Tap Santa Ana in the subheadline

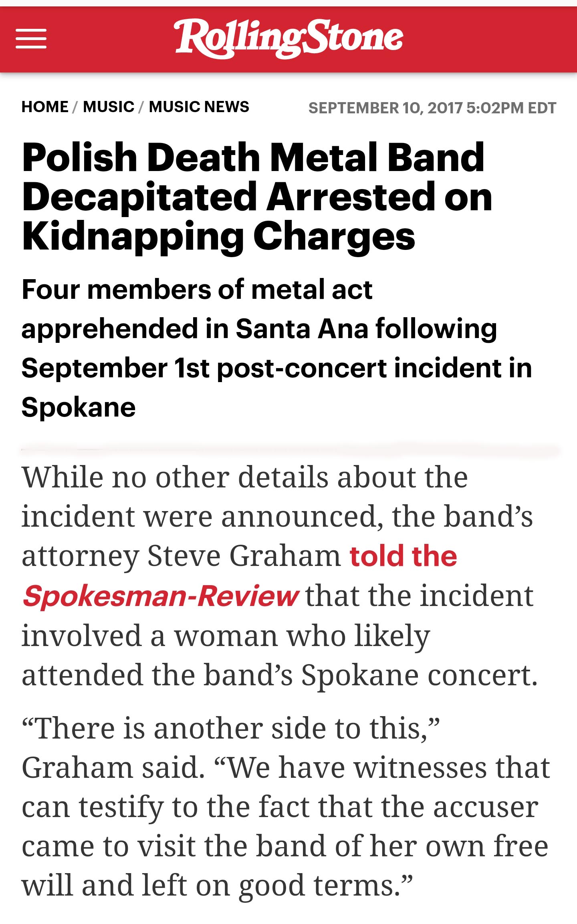[x=302, y=329]
